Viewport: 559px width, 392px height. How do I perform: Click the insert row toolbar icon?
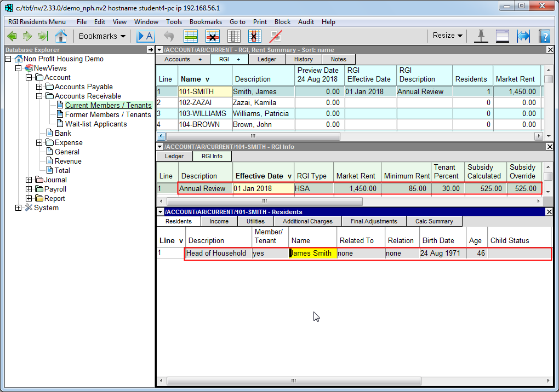(190, 36)
